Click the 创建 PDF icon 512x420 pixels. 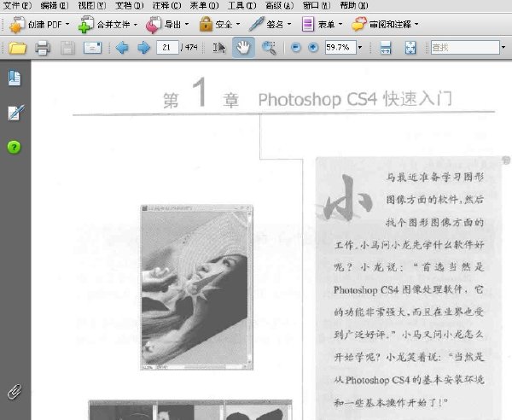17,25
